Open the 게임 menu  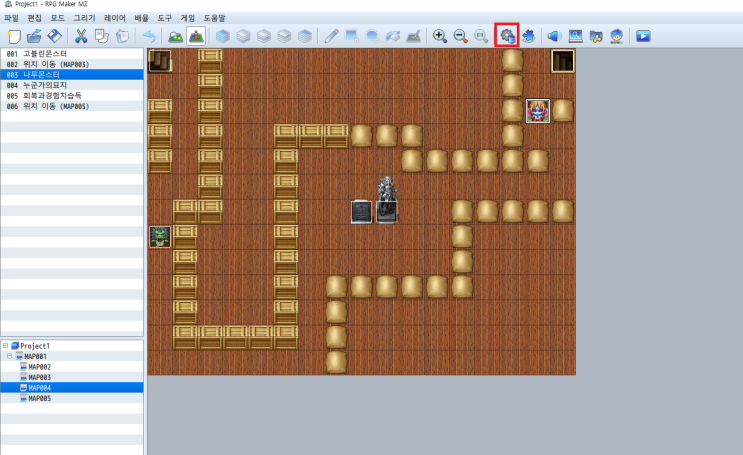[x=188, y=18]
